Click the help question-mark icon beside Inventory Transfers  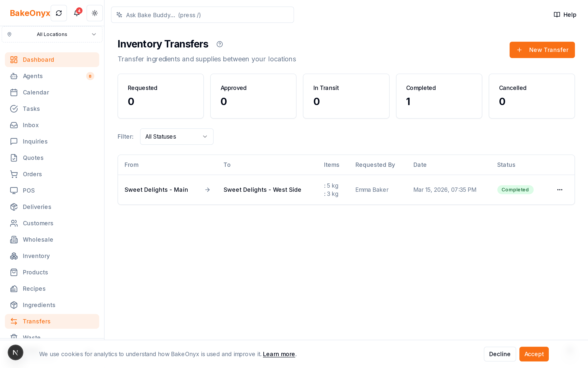pos(220,44)
